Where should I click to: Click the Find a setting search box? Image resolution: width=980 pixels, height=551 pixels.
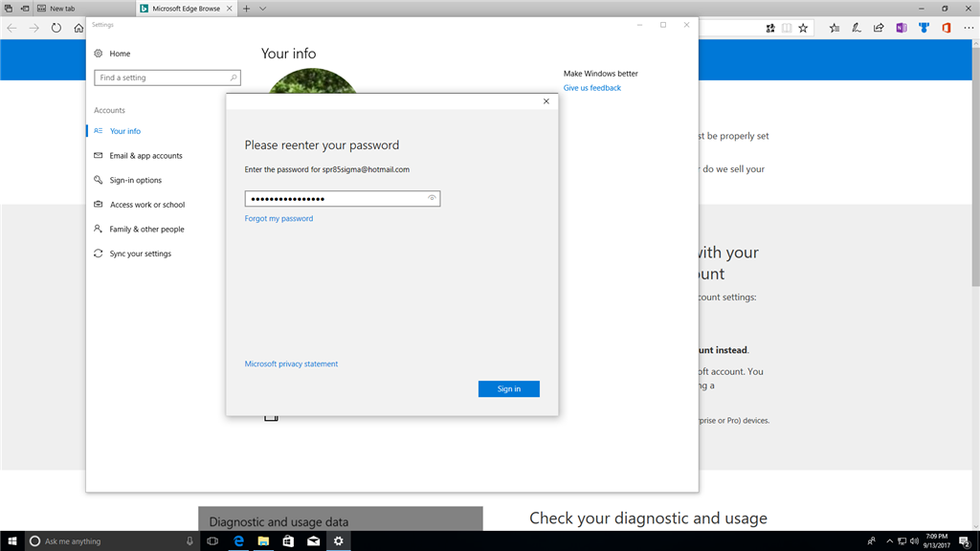click(x=167, y=77)
